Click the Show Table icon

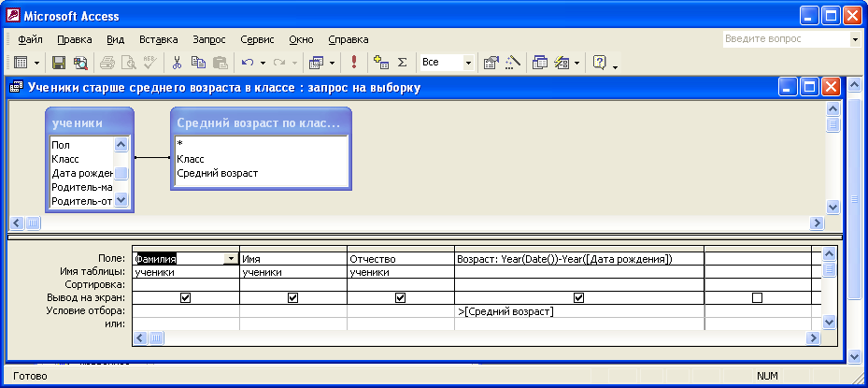click(x=381, y=63)
